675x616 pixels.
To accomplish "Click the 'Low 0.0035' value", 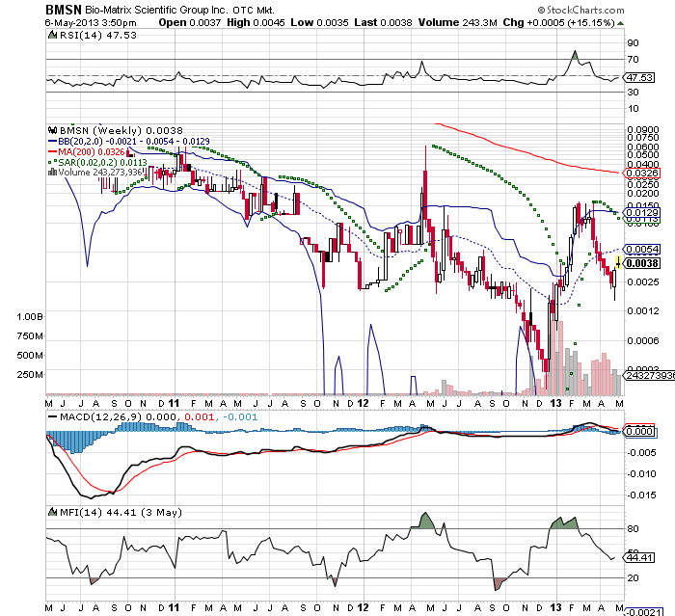I will click(319, 23).
